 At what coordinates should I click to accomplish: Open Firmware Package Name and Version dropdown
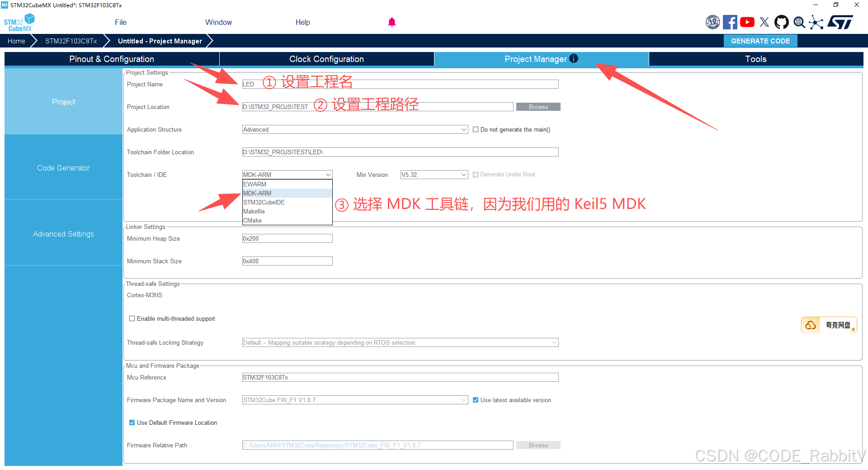pos(355,400)
